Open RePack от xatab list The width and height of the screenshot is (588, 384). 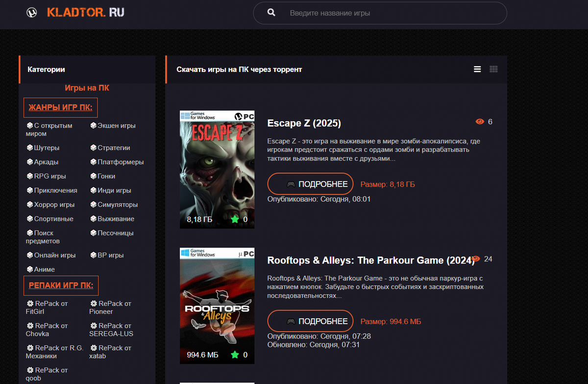pyautogui.click(x=110, y=352)
